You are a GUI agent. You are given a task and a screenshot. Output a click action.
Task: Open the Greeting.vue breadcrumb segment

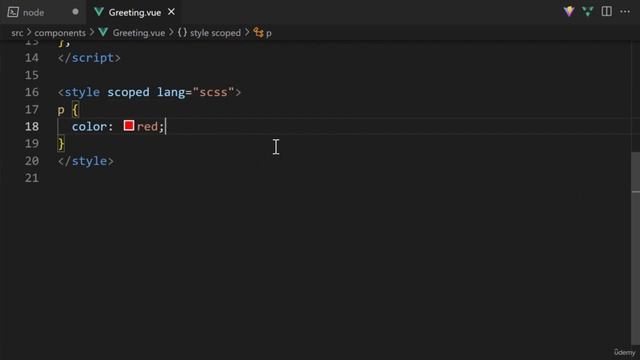pyautogui.click(x=139, y=33)
